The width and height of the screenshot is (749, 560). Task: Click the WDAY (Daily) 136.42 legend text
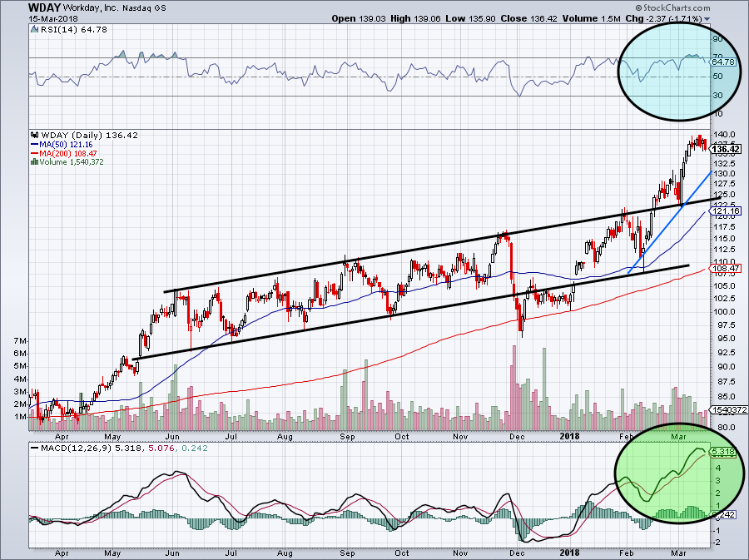[x=89, y=135]
